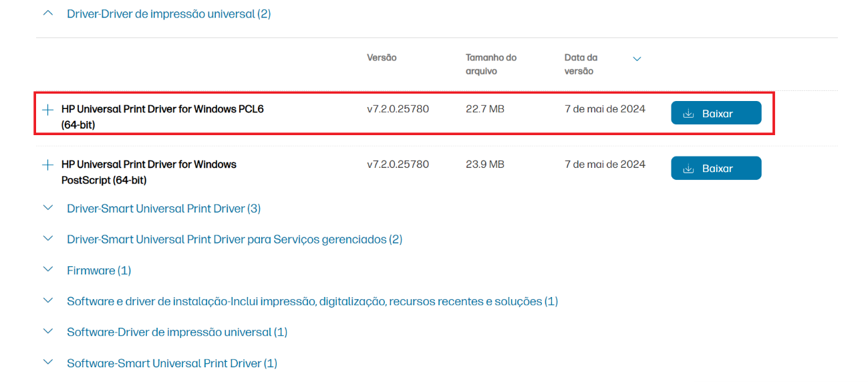The height and width of the screenshot is (382, 868).
Task: Select the Data da versão column header
Action: pyautogui.click(x=581, y=64)
